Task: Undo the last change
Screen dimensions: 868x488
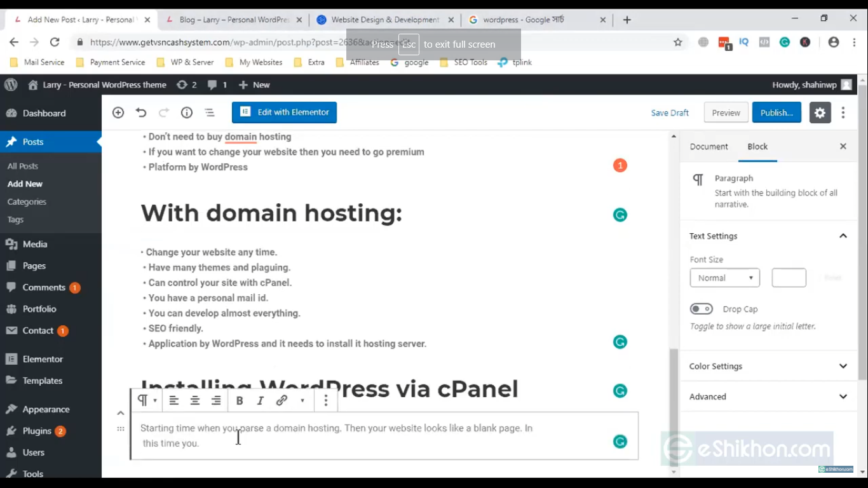Action: coord(140,112)
